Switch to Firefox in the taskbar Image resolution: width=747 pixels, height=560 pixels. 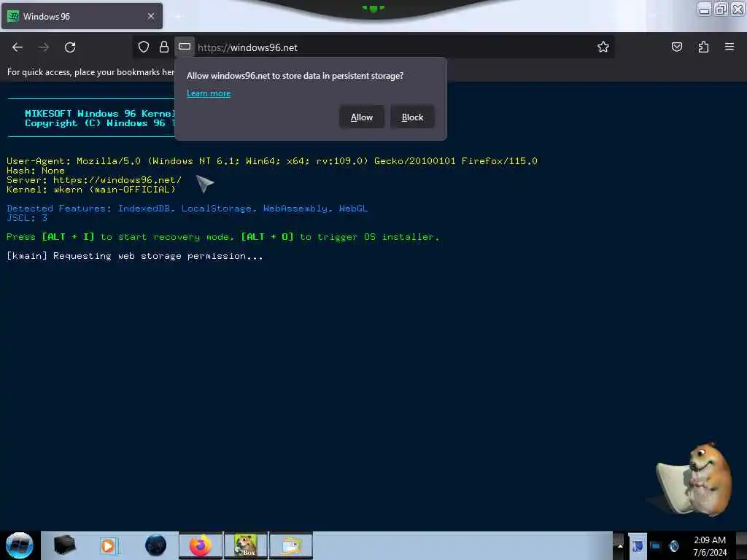click(201, 545)
